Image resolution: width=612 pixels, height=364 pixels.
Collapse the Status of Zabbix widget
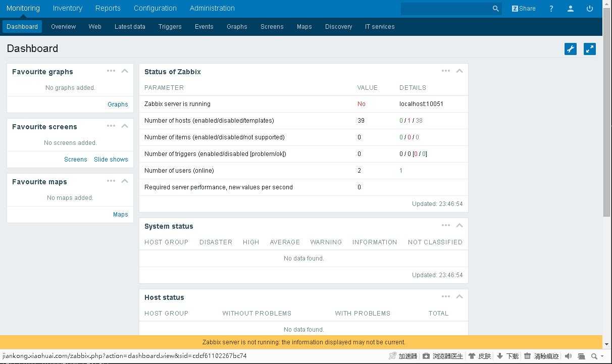tap(460, 71)
